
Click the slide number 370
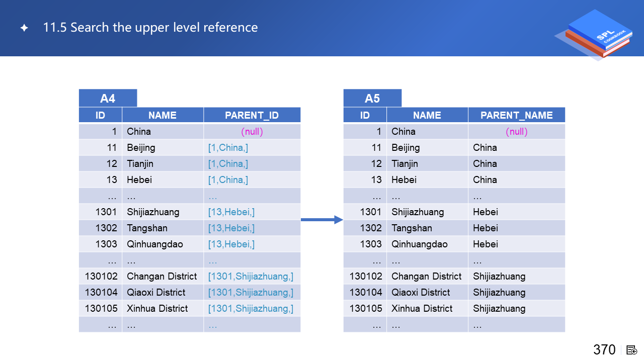coord(604,350)
